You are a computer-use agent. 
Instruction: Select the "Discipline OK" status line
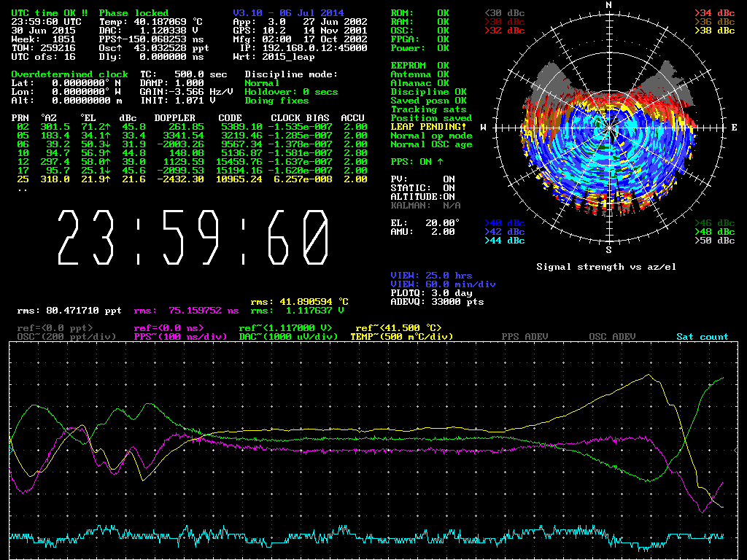[429, 91]
